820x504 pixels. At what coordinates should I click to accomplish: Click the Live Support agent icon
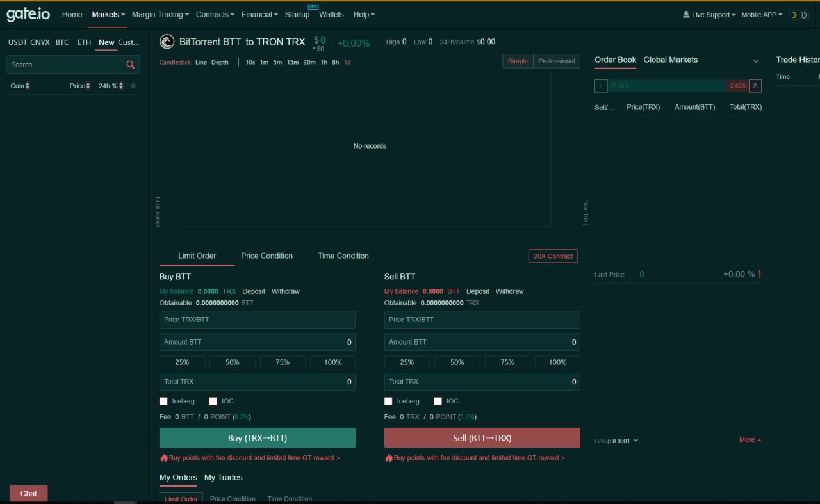[686, 14]
